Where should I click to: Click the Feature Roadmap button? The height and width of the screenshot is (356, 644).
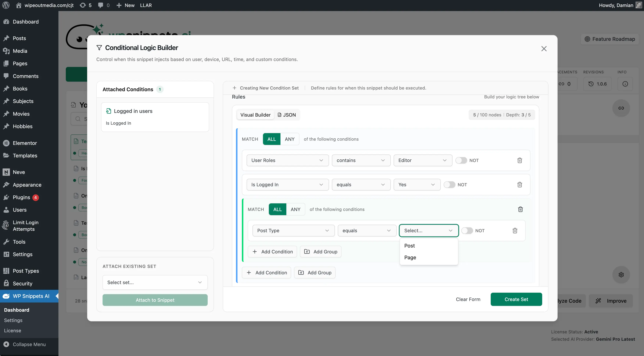point(609,39)
